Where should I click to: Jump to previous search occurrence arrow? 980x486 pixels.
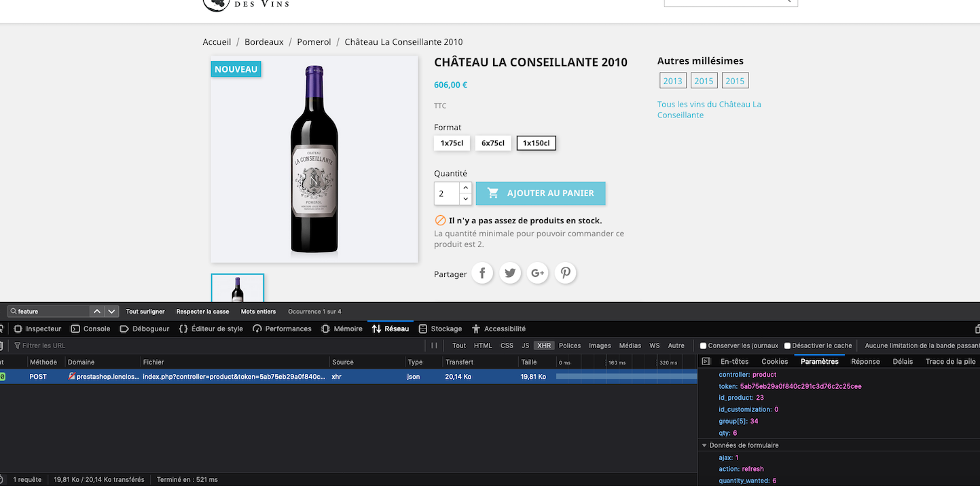(97, 312)
